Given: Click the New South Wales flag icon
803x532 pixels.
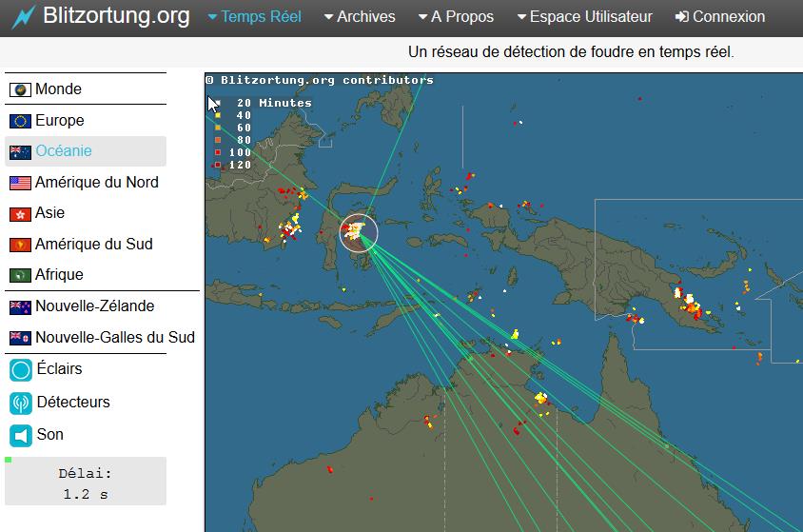Looking at the screenshot, I should click(21, 338).
